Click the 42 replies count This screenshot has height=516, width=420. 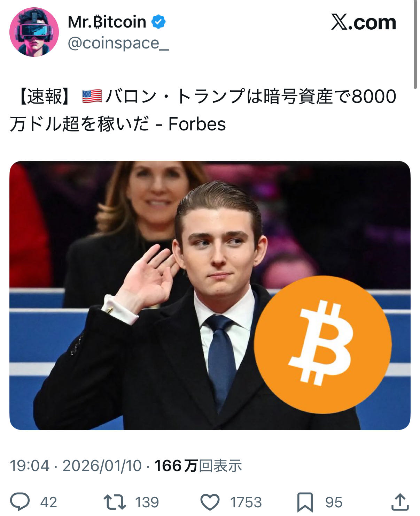tap(48, 502)
